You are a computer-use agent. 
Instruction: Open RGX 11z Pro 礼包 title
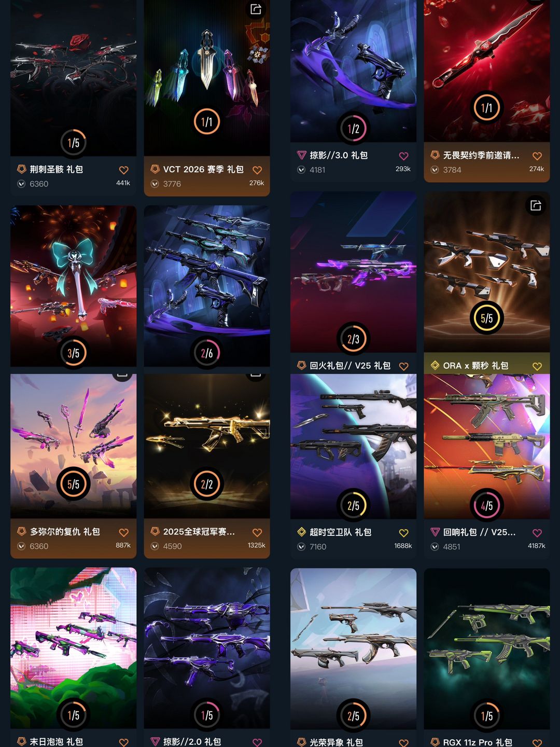pyautogui.click(x=478, y=742)
